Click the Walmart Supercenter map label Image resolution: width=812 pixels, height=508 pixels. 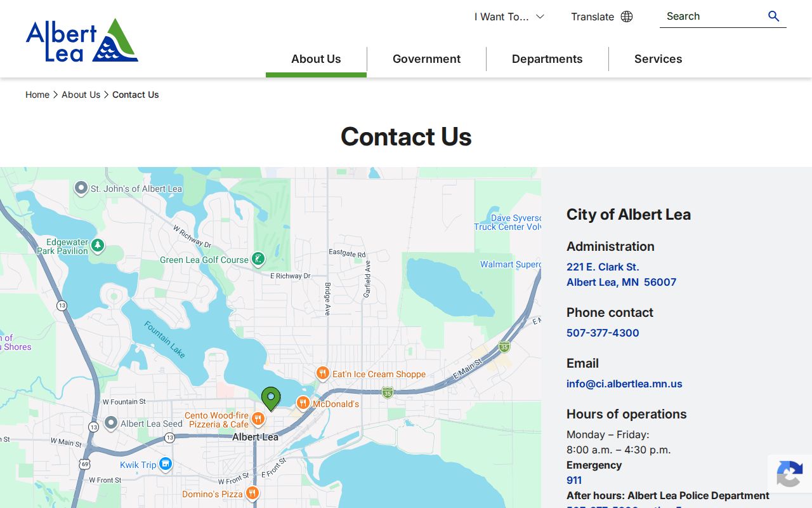(511, 264)
